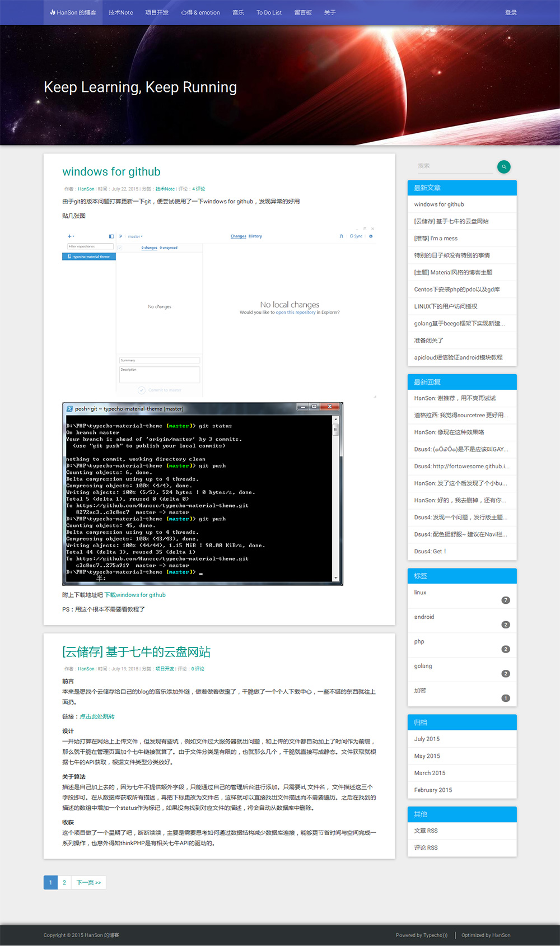Open reply 道格拉西: 我觉得sourcetree更好用
The width and height of the screenshot is (560, 946).
[461, 415]
